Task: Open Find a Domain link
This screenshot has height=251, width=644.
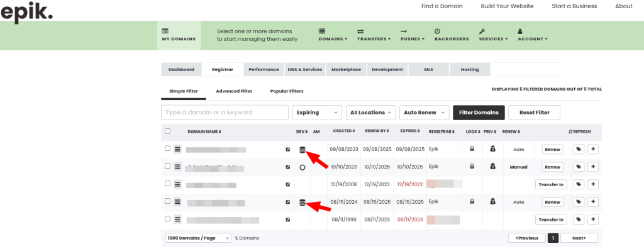Action: (x=442, y=6)
